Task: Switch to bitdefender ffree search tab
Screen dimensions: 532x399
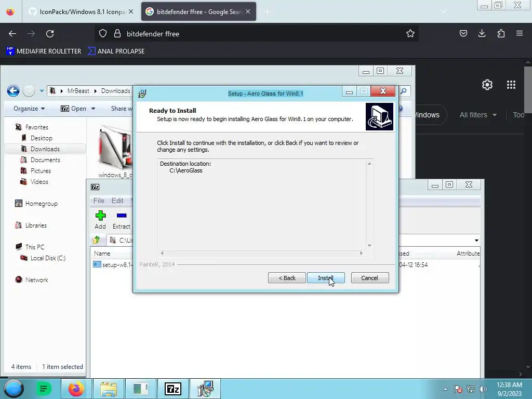Action: coord(198,12)
